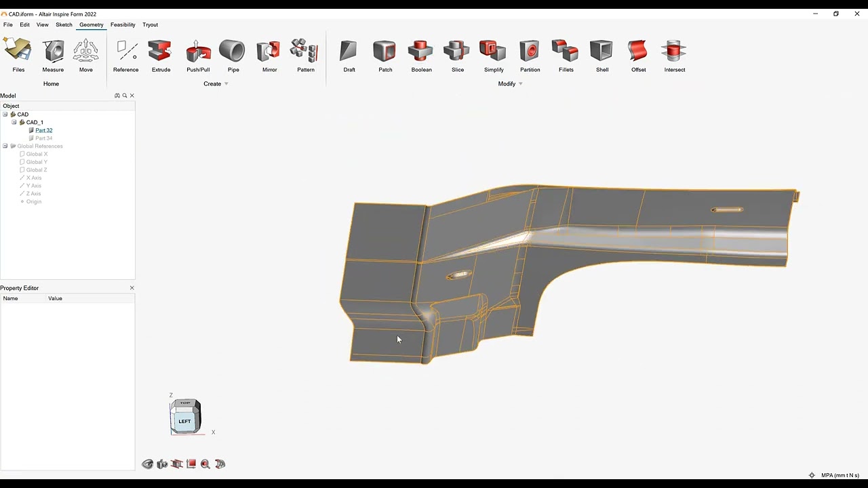Close the Model browser panel
Image resolution: width=868 pixels, height=488 pixels.
pos(132,96)
